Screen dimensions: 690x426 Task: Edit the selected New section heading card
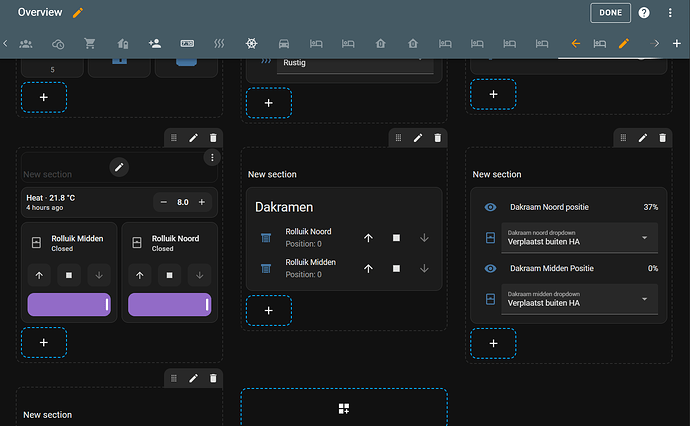[x=119, y=167]
